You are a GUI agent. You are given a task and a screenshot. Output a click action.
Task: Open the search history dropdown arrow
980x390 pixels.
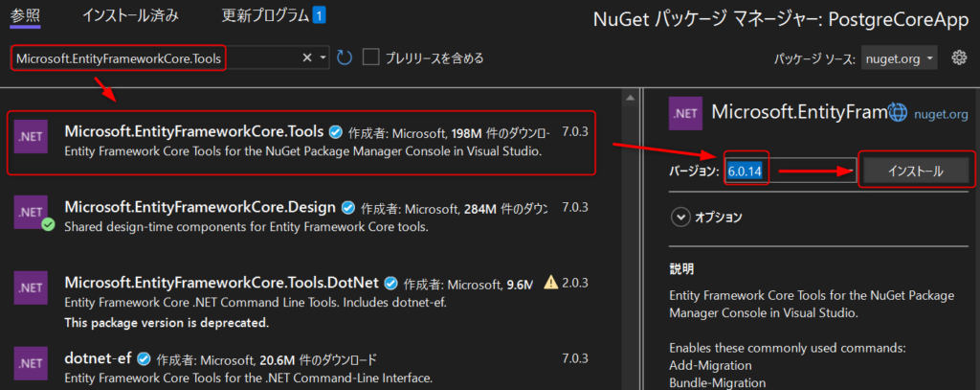coord(323,58)
